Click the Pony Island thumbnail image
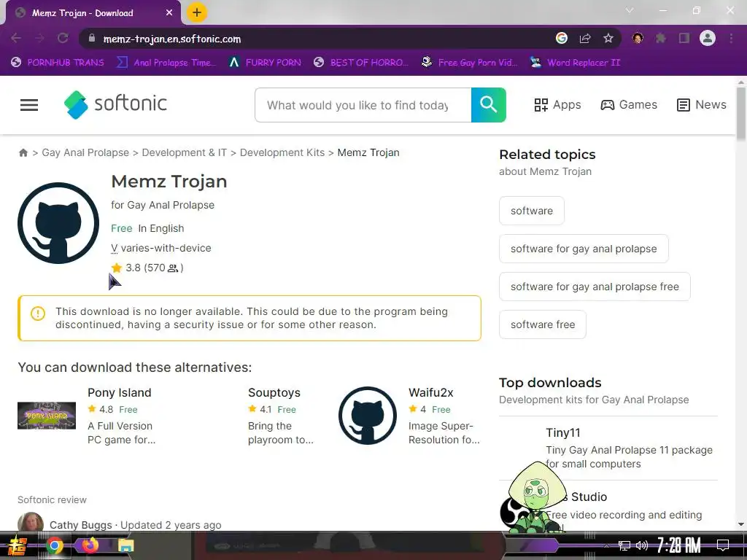 (x=47, y=415)
